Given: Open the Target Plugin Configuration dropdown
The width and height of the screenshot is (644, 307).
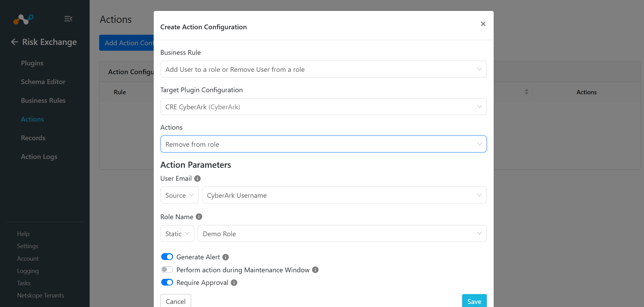Looking at the screenshot, I should click(x=323, y=107).
